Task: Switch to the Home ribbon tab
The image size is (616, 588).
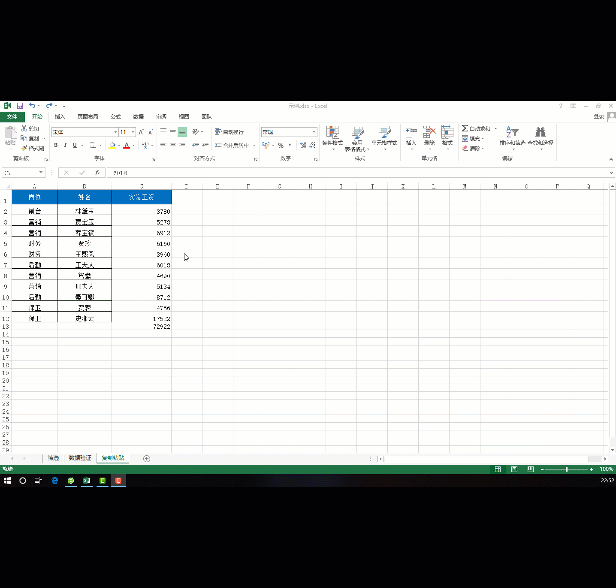Action: pos(37,117)
